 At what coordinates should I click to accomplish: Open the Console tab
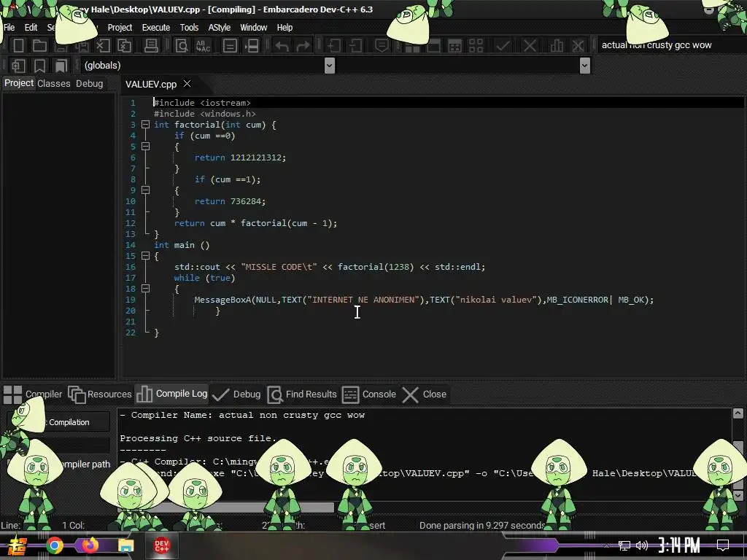coord(369,394)
